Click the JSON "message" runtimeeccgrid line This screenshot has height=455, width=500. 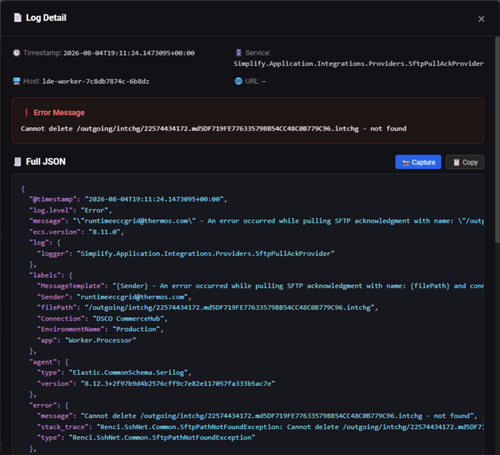tap(256, 221)
